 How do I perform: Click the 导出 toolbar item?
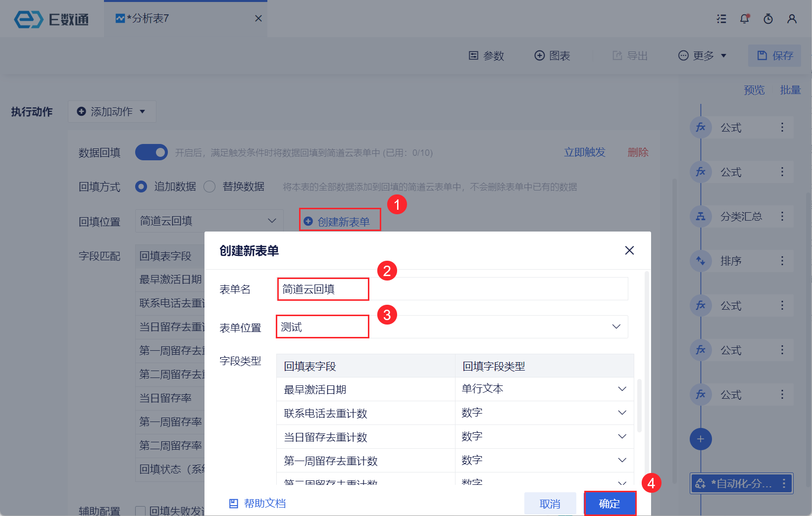(x=630, y=56)
